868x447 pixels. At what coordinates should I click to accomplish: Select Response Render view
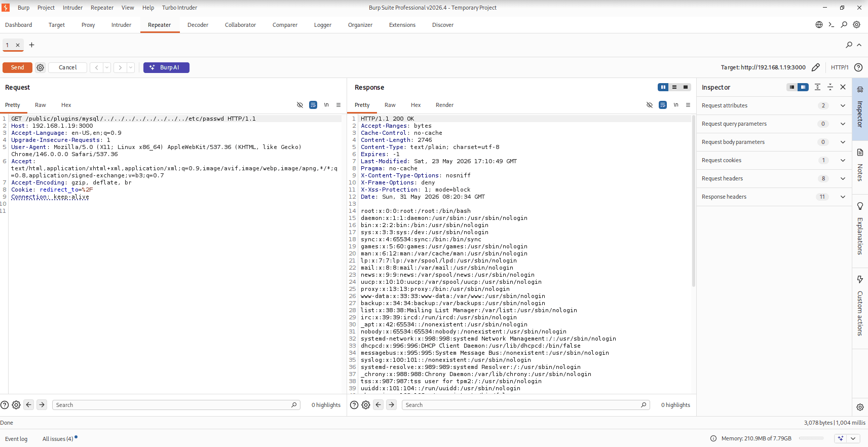point(444,105)
